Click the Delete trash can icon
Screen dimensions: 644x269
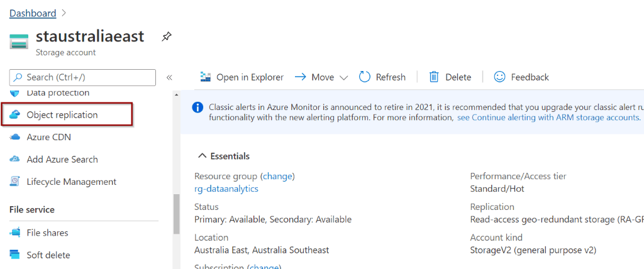point(434,77)
